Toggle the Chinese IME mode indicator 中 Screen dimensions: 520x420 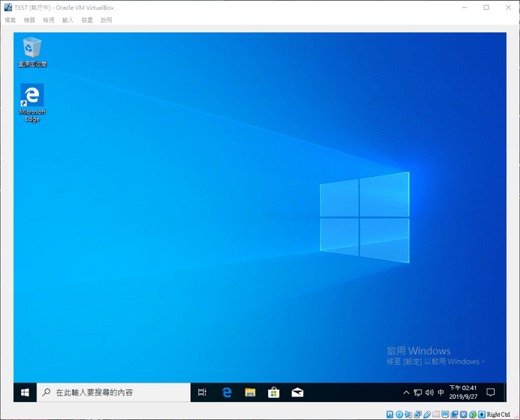(x=440, y=392)
